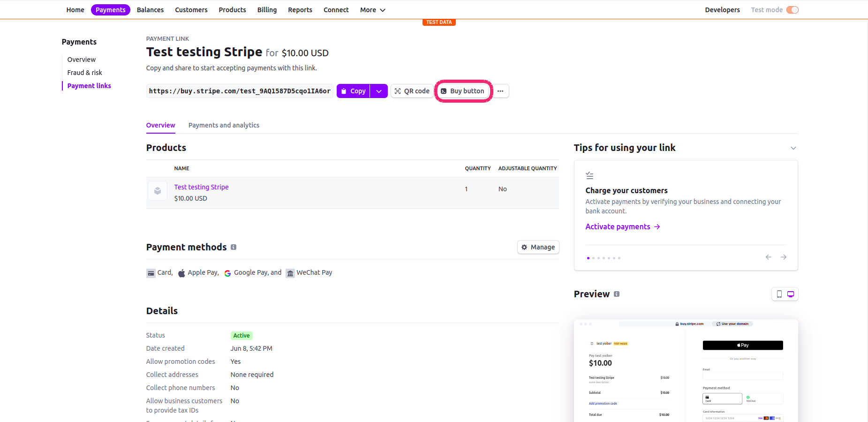Copy the payment link
The width and height of the screenshot is (868, 422).
pyautogui.click(x=353, y=91)
